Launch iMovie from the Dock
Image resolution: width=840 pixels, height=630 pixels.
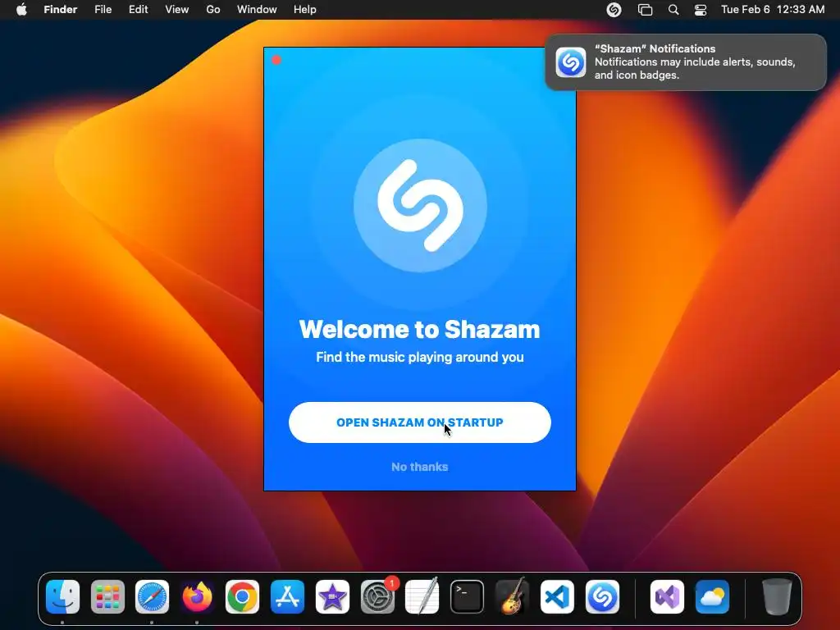(x=332, y=596)
